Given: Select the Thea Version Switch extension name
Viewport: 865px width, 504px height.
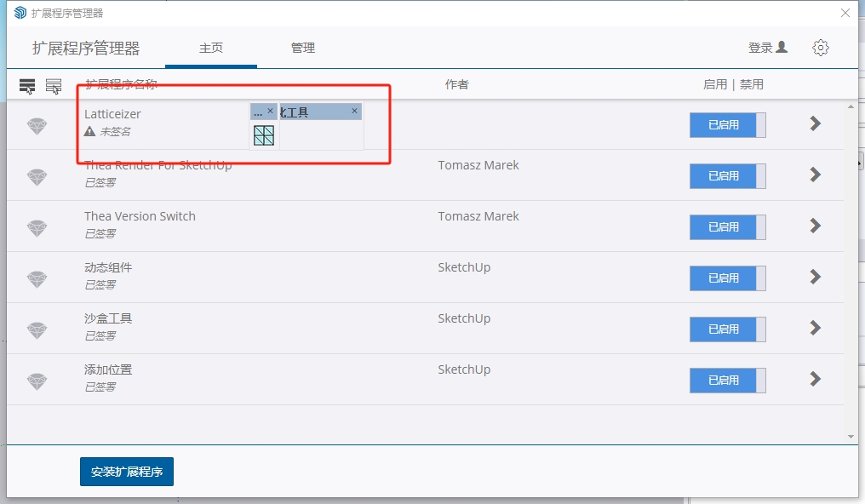Looking at the screenshot, I should point(140,216).
